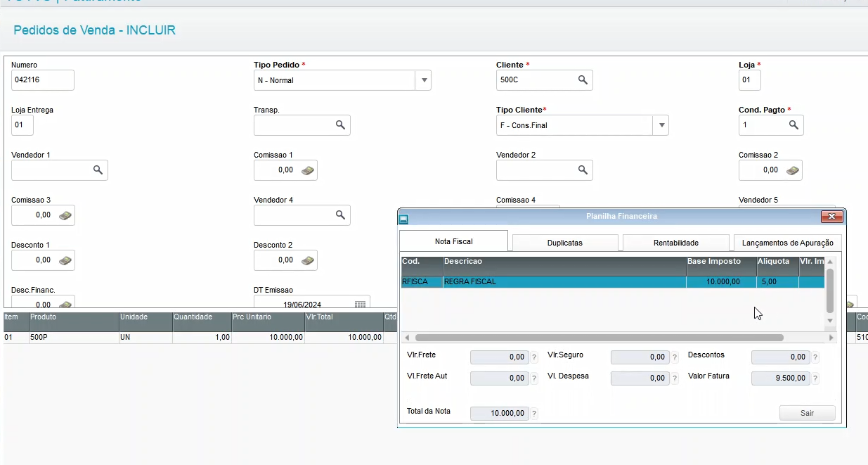
Task: Click the Valor Fatura 9.500,00 field
Action: pyautogui.click(x=780, y=378)
